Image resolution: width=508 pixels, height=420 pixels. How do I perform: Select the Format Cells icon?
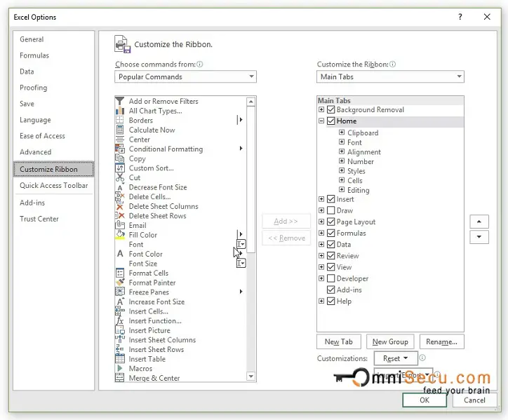tap(120, 273)
